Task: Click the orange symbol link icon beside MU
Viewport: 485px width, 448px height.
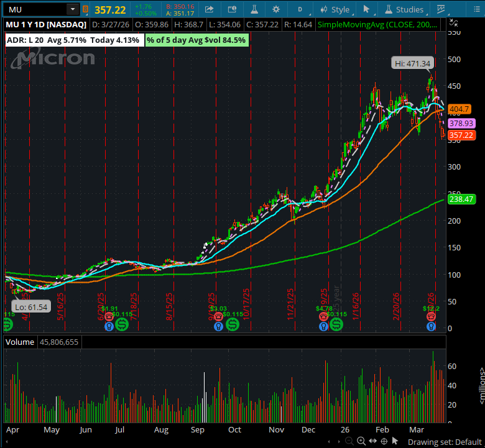Action: click(x=85, y=9)
